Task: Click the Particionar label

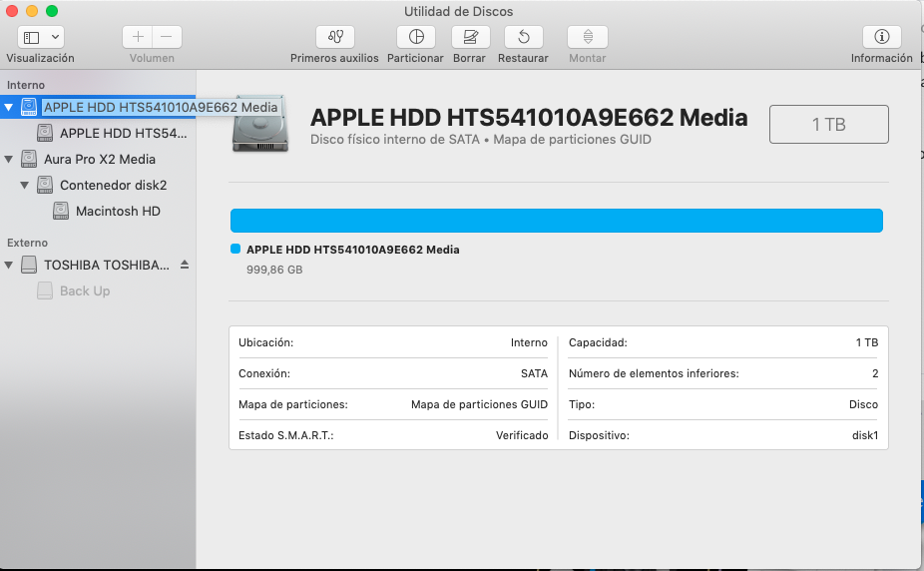Action: click(415, 58)
